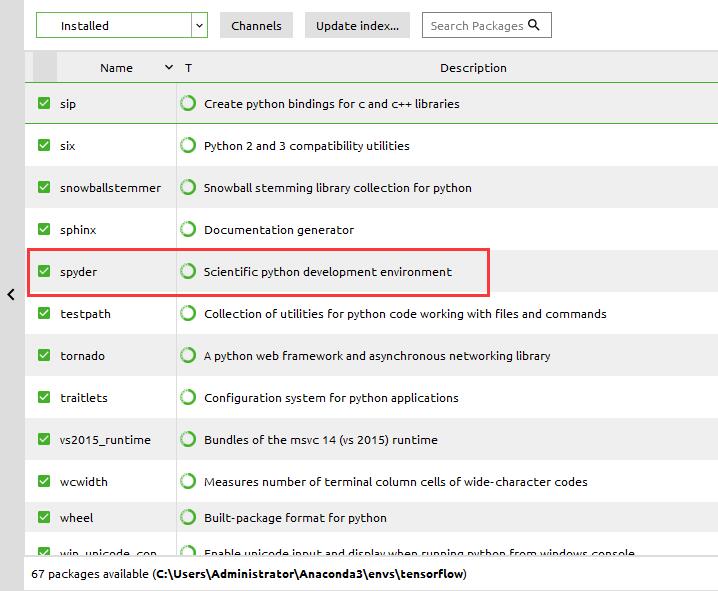The width and height of the screenshot is (718, 591).
Task: Toggle the testpath package checkbox
Action: click(44, 313)
